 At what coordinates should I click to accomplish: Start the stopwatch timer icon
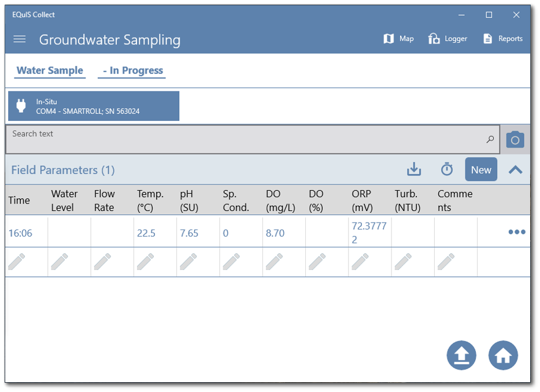click(x=446, y=169)
